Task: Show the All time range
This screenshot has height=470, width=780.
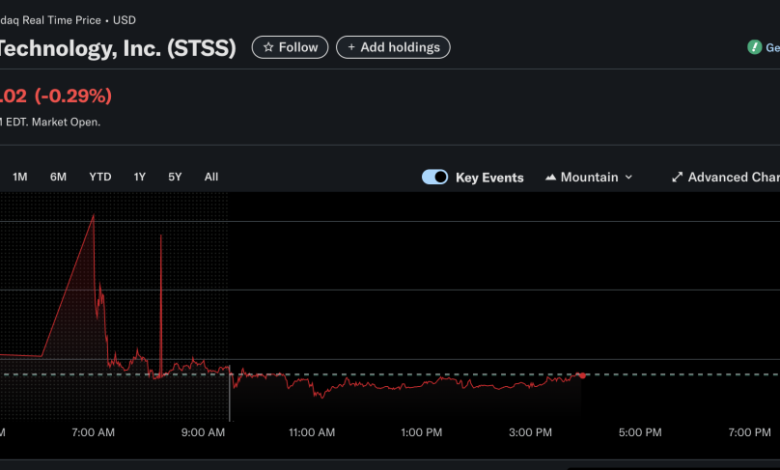Action: click(211, 177)
